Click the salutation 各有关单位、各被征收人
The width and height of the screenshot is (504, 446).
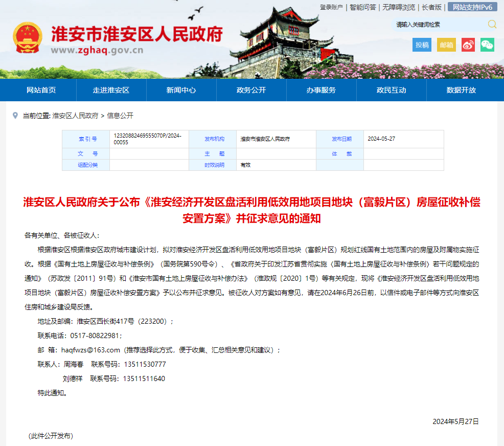(62, 235)
